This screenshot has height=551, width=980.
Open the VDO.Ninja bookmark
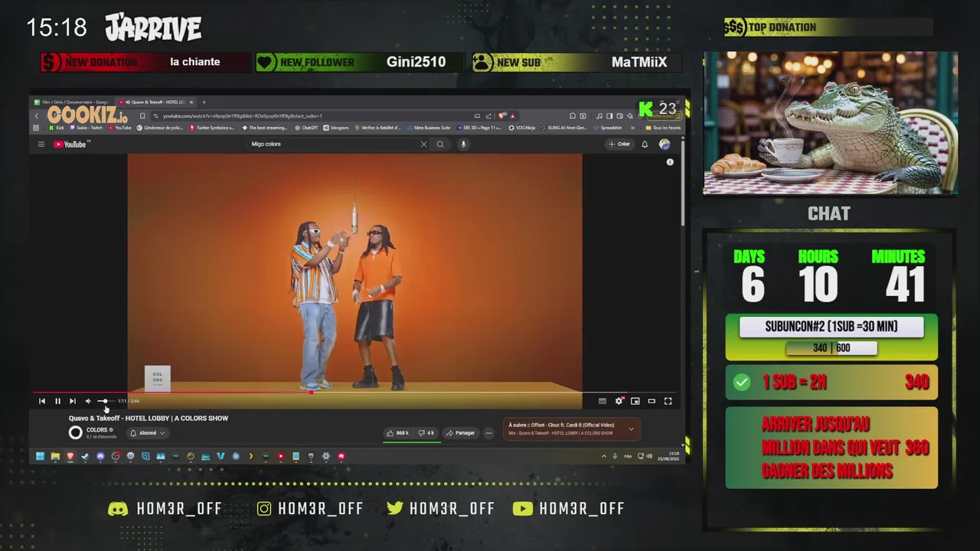[x=521, y=128]
